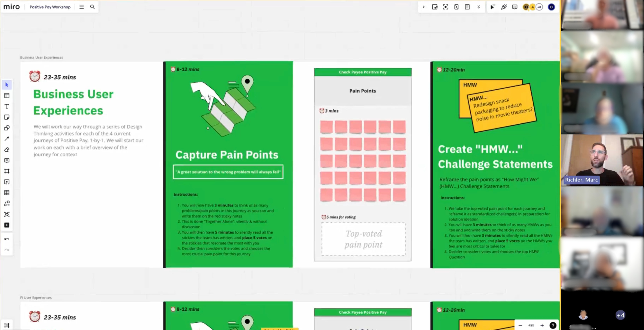Viewport: 644px width, 330px height.
Task: Open the timer card icon
Action: [x=457, y=7]
